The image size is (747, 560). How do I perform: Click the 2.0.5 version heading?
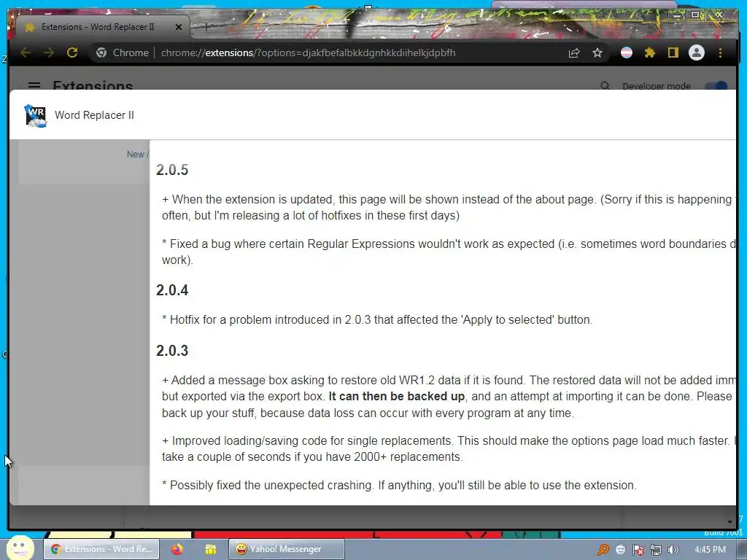[x=172, y=170]
